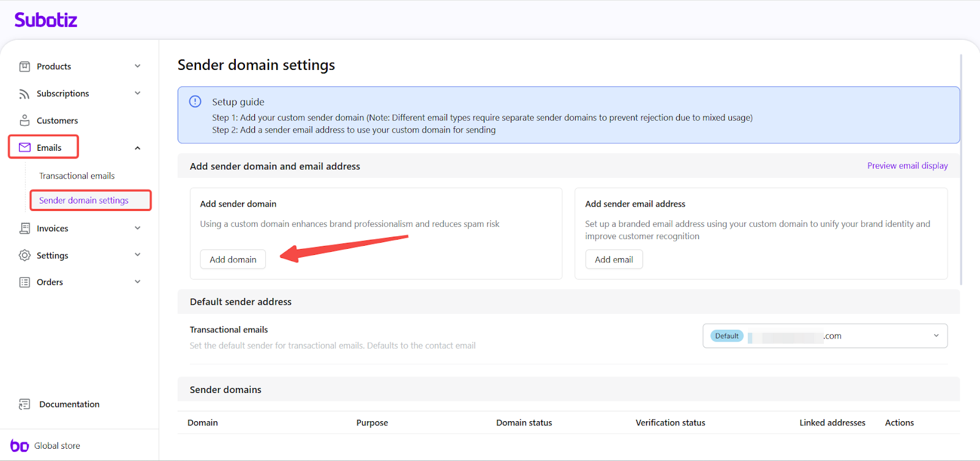This screenshot has width=980, height=461.
Task: Open the Preview email display link
Action: [x=907, y=166]
